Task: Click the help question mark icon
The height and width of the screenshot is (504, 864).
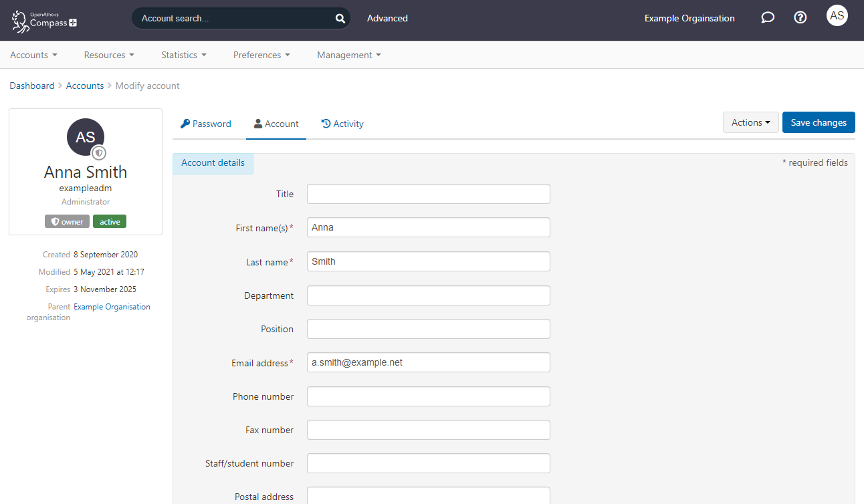Action: tap(800, 17)
